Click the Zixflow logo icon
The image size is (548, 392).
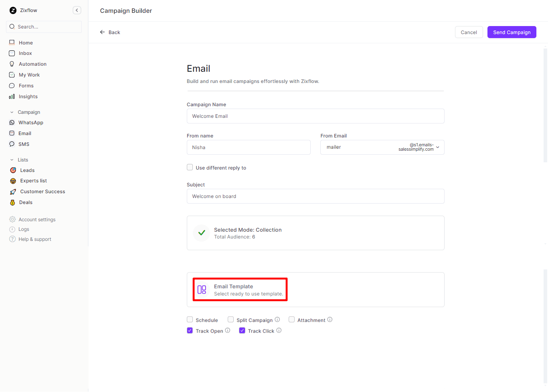coord(13,10)
